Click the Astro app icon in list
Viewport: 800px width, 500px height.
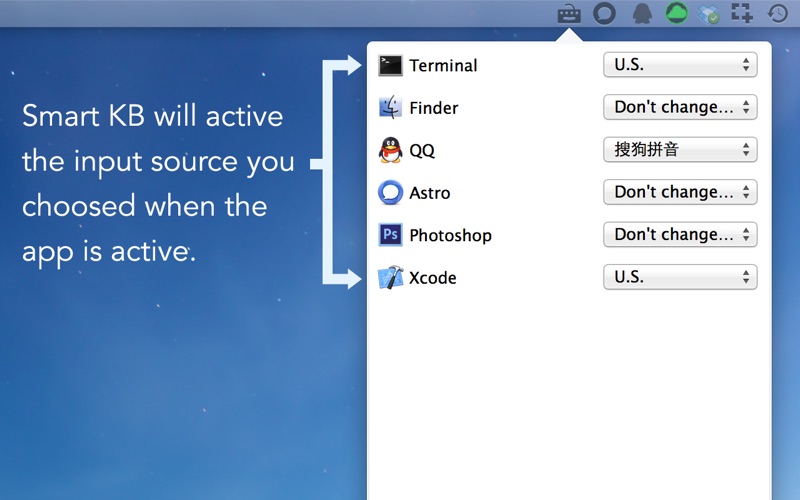tap(390, 192)
